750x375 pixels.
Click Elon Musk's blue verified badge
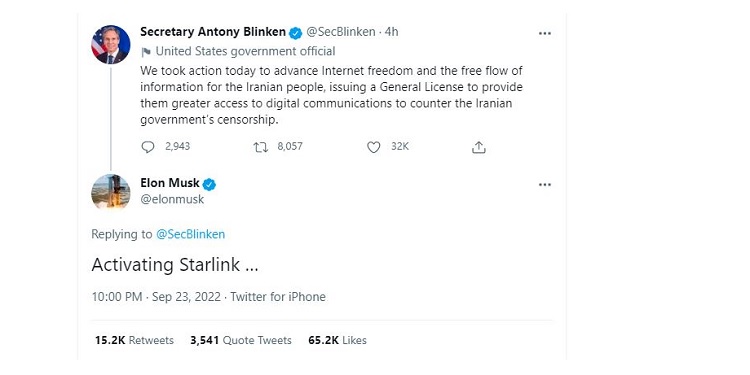[210, 184]
